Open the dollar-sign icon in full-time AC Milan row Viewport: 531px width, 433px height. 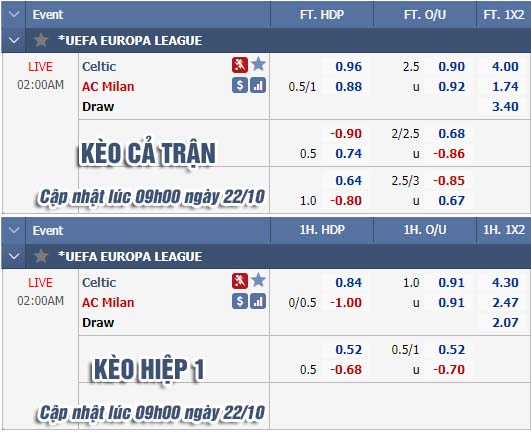pos(240,85)
